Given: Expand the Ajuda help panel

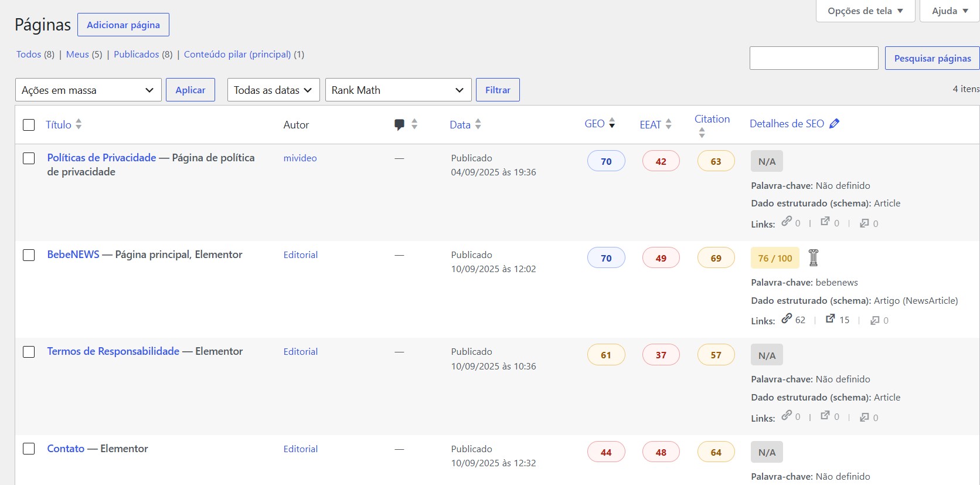Looking at the screenshot, I should 950,11.
